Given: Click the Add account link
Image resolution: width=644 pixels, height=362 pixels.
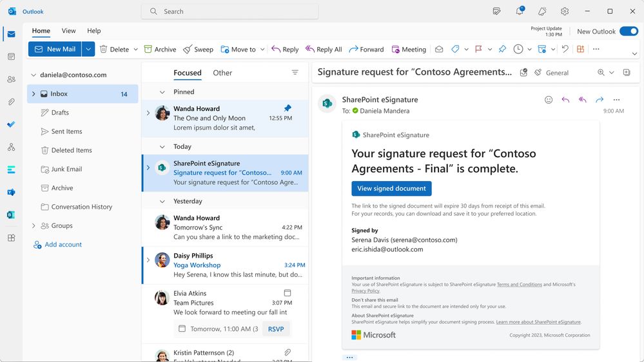Looking at the screenshot, I should [63, 245].
